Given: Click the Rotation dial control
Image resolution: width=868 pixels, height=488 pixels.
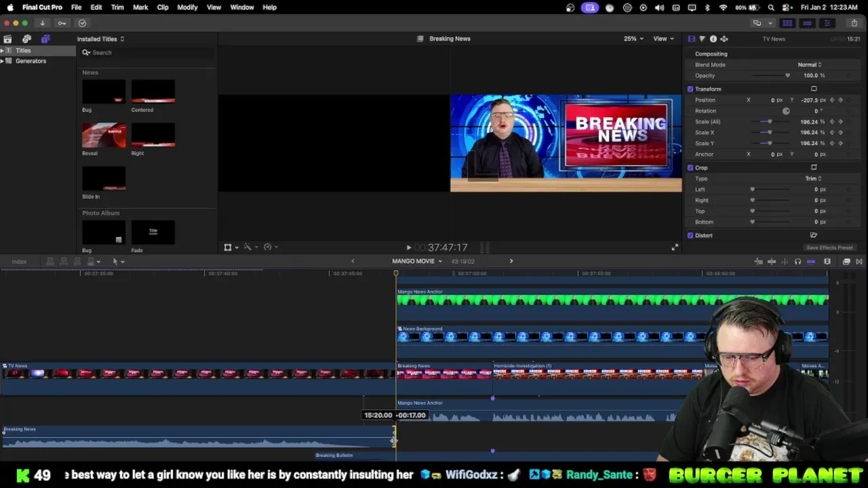Looking at the screenshot, I should [786, 110].
